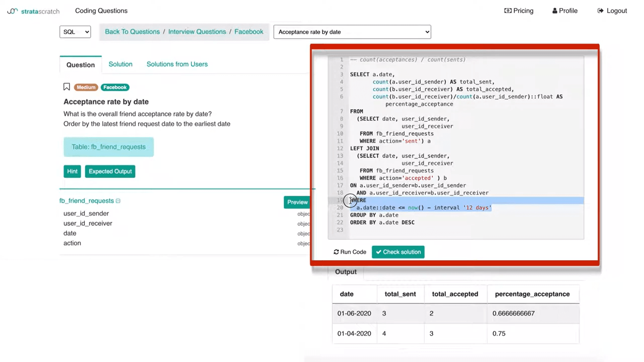The width and height of the screenshot is (644, 362).
Task: Select the action column name
Action: (x=72, y=243)
